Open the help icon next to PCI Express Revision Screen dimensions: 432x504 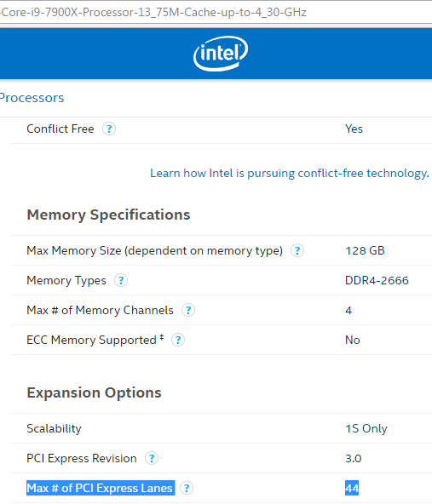(152, 458)
